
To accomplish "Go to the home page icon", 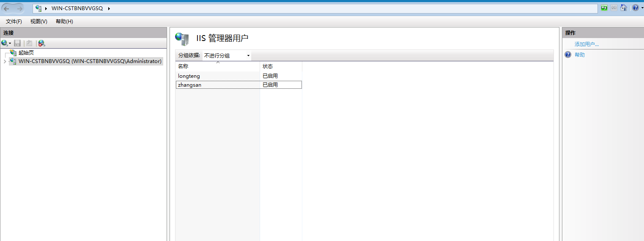I will [x=623, y=8].
